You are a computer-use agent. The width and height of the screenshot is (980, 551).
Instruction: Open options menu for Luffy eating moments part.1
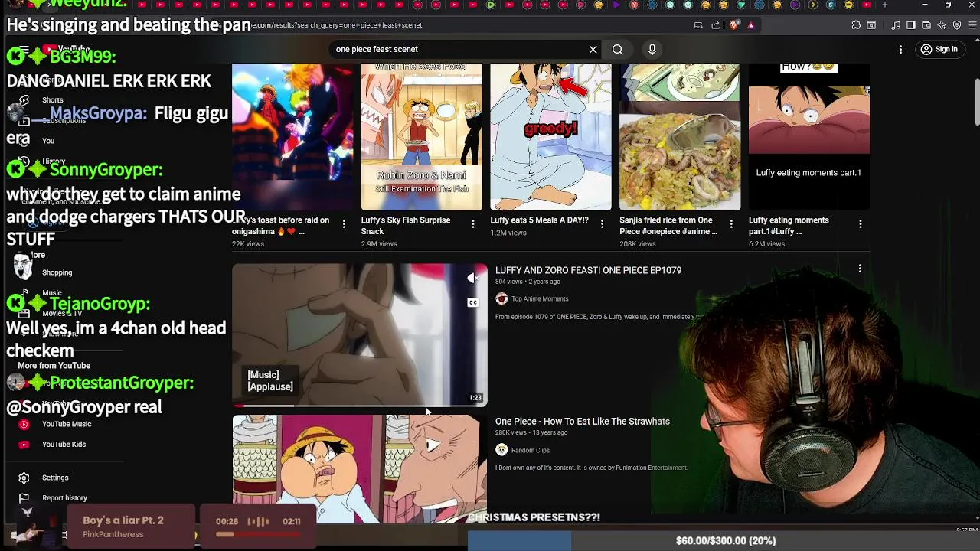click(860, 224)
